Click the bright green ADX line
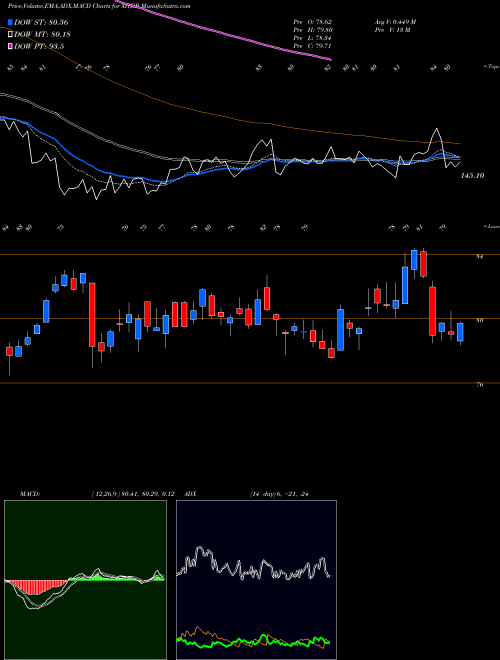 coord(253,641)
